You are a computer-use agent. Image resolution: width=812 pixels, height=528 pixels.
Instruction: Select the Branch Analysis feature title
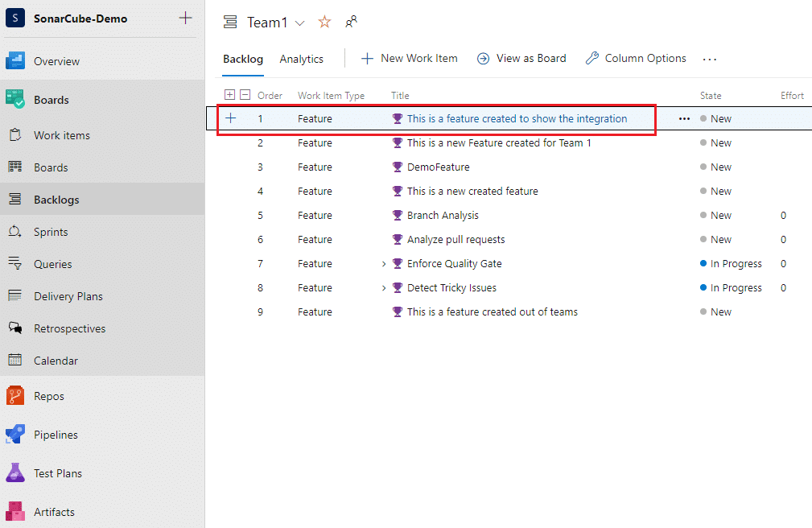point(443,215)
